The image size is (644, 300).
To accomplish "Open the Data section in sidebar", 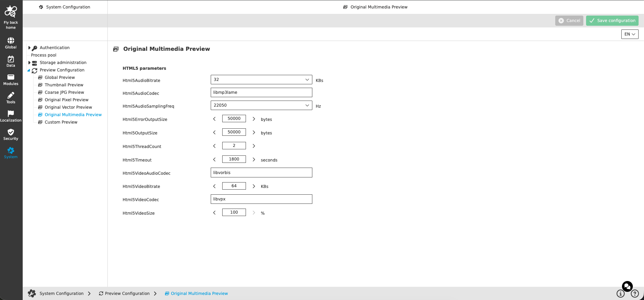I will pyautogui.click(x=11, y=61).
